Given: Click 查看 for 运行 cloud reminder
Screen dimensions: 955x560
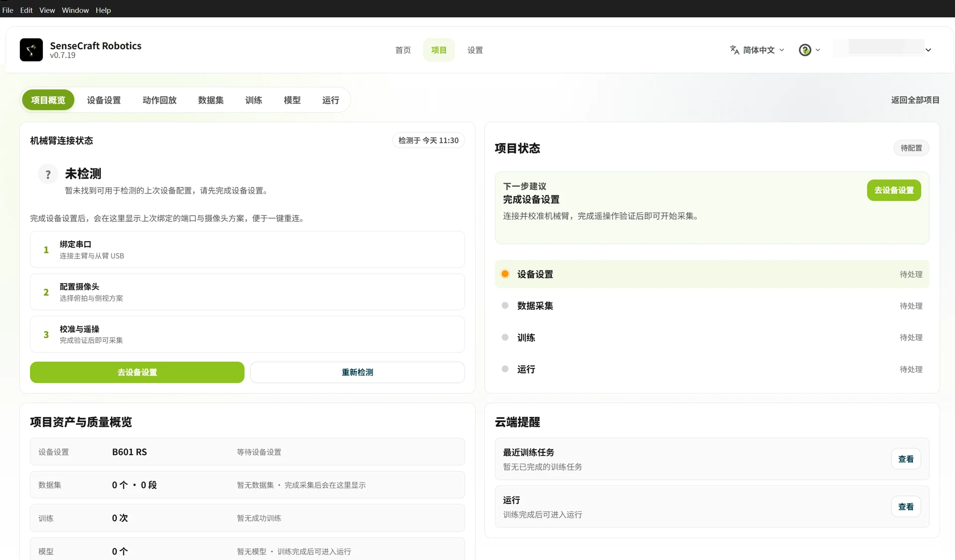Looking at the screenshot, I should [906, 506].
